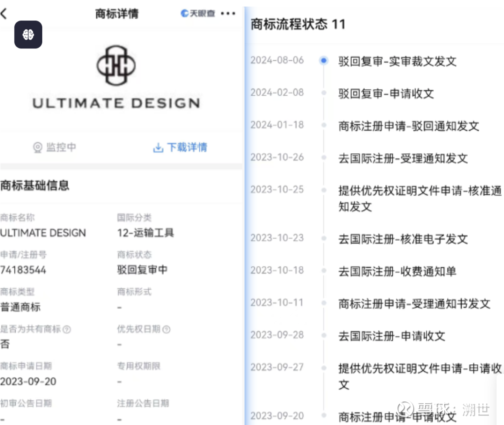Screen dimensions: 504x425
Task: Select 驳回复审-申请收文 entry
Action: [x=386, y=93]
